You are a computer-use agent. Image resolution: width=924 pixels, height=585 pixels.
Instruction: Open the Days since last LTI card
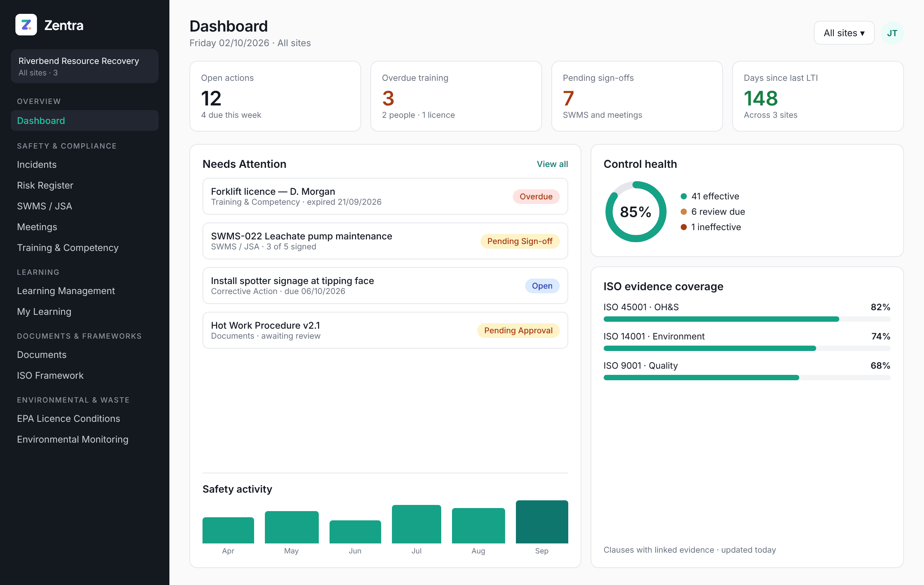[x=818, y=96]
